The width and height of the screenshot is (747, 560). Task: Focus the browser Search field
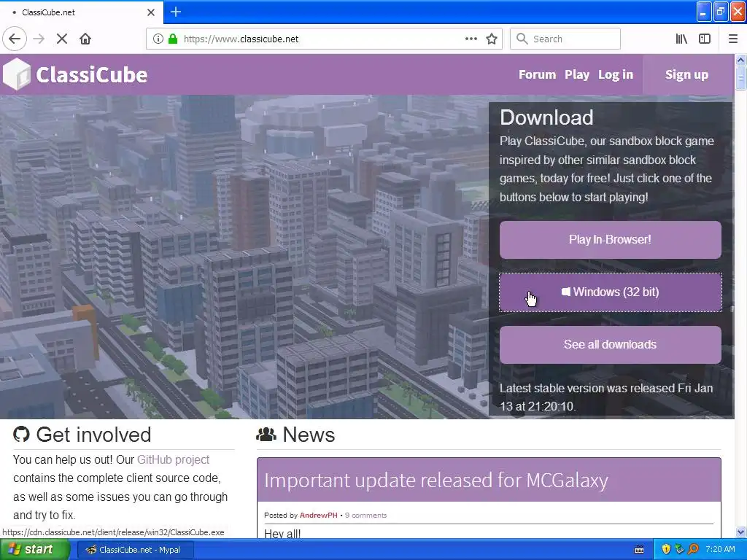(565, 39)
